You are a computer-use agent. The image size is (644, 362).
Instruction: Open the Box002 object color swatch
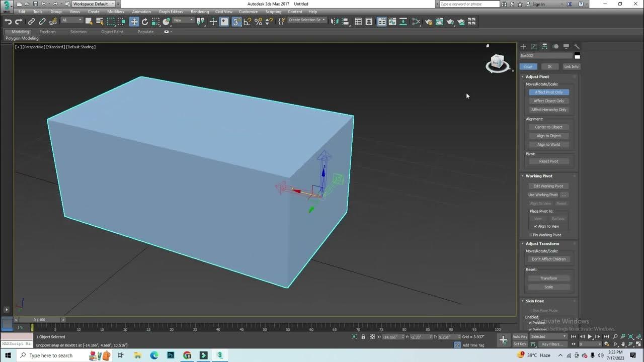click(x=577, y=56)
